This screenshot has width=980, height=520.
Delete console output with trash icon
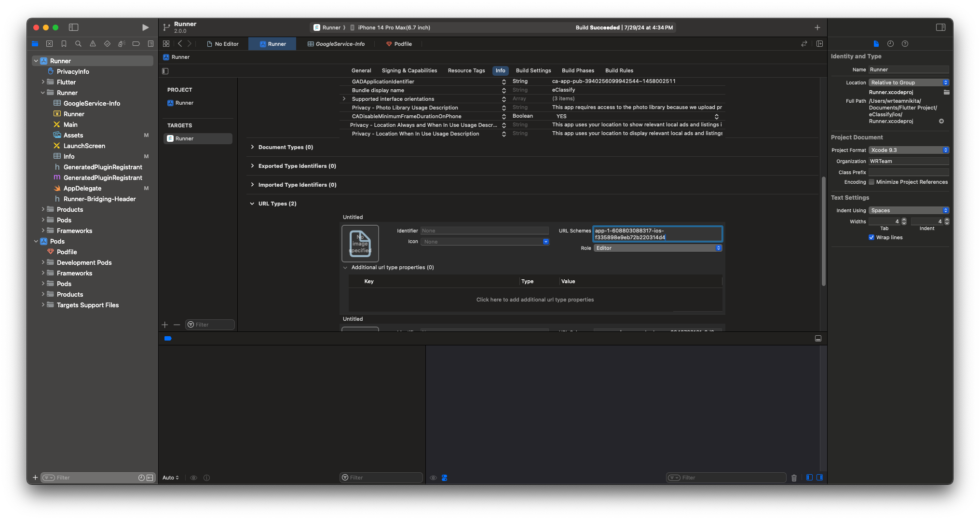(794, 478)
